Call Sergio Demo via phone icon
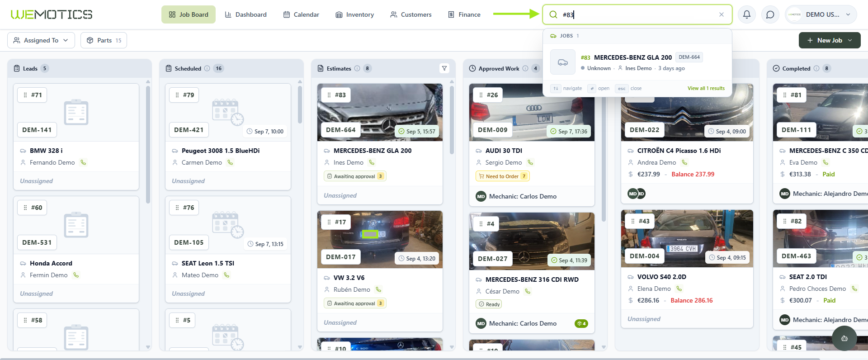868x360 pixels. coord(530,162)
